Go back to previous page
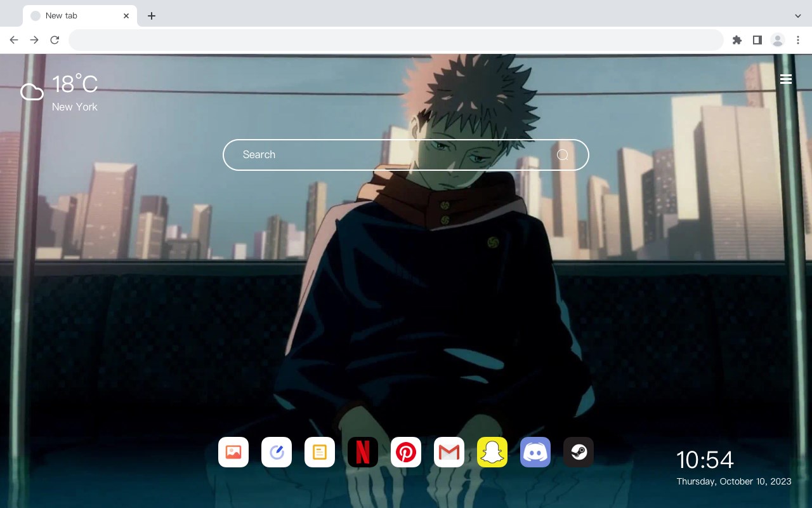The image size is (812, 508). 14,40
